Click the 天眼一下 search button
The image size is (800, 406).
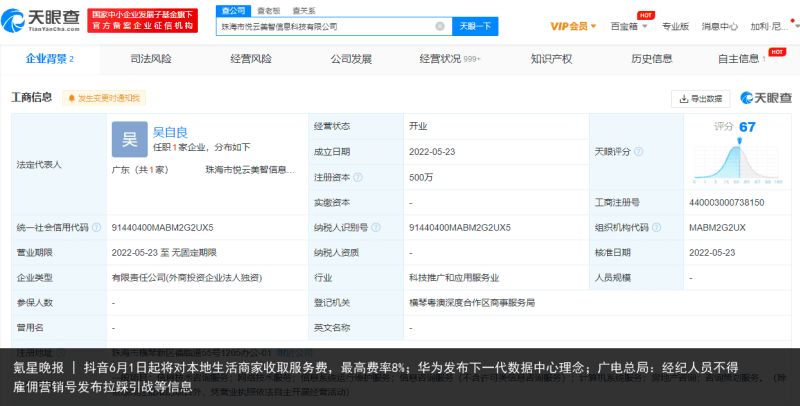click(x=475, y=26)
